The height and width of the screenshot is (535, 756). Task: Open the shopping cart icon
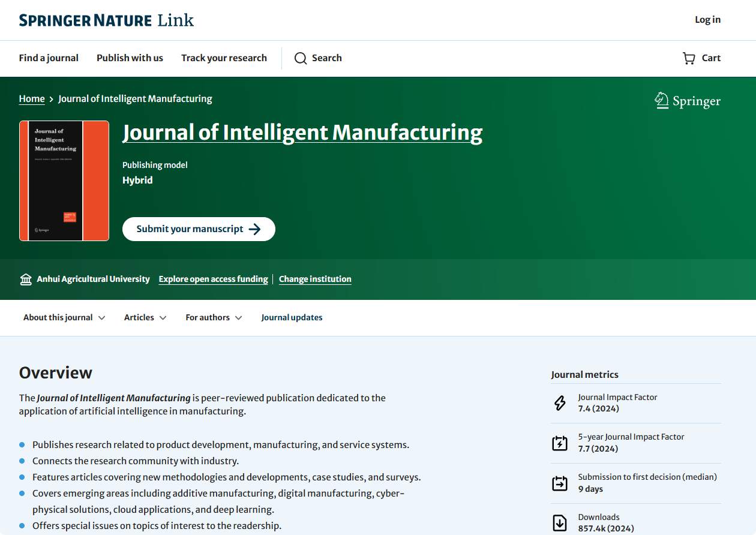pos(689,58)
